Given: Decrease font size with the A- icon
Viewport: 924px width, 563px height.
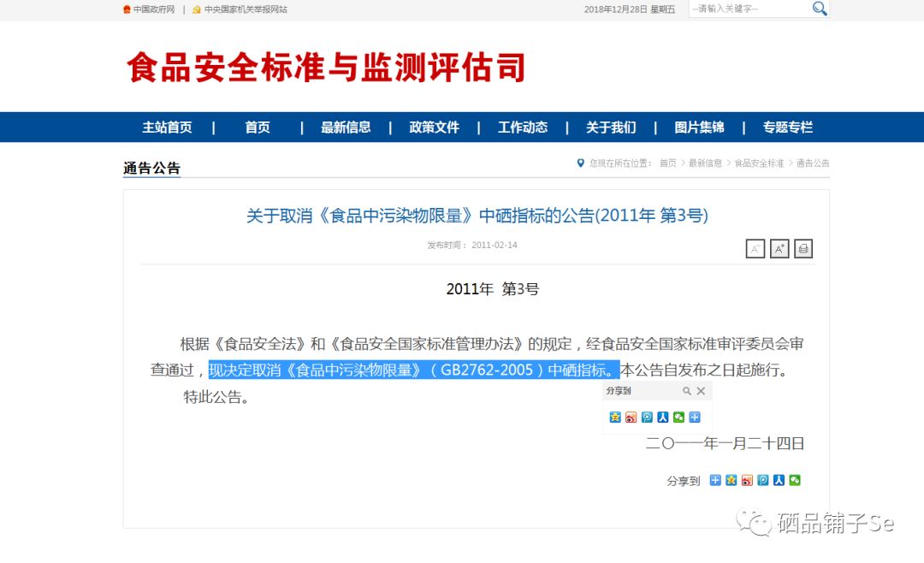Looking at the screenshot, I should tap(755, 249).
